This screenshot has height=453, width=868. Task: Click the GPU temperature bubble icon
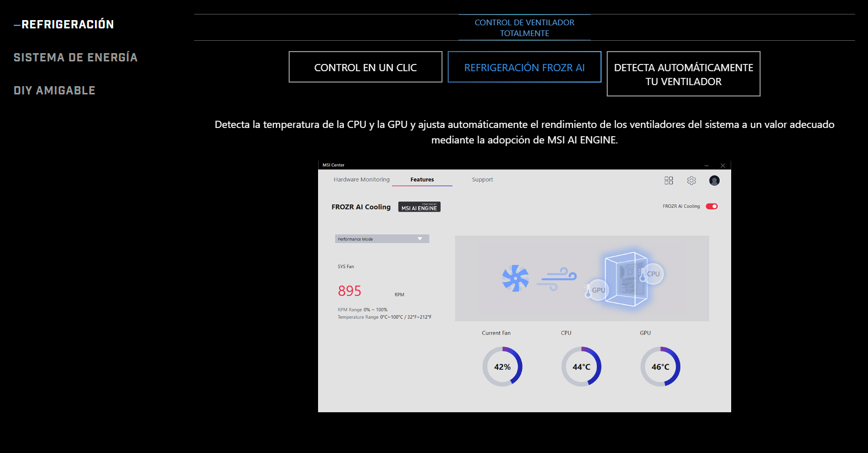click(x=596, y=290)
